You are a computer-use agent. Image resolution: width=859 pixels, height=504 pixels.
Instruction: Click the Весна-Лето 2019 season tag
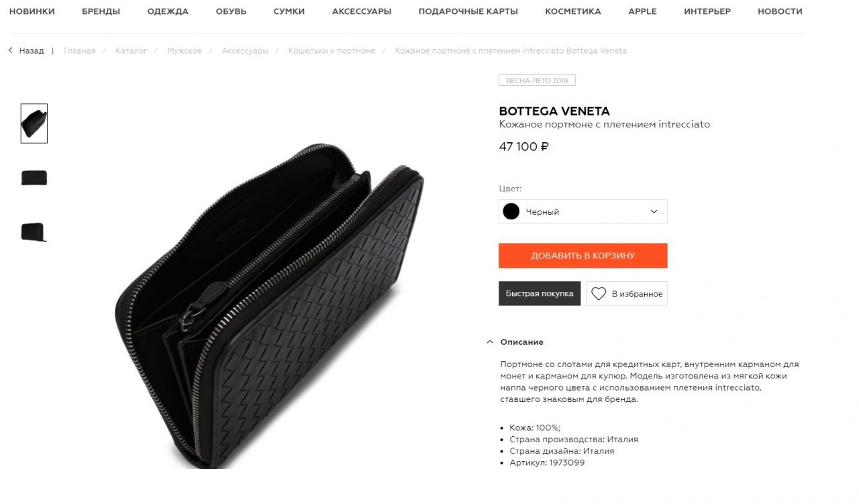(x=537, y=81)
